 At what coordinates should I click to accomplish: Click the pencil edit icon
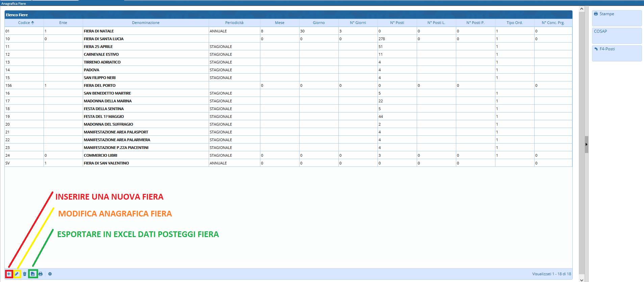pyautogui.click(x=17, y=274)
